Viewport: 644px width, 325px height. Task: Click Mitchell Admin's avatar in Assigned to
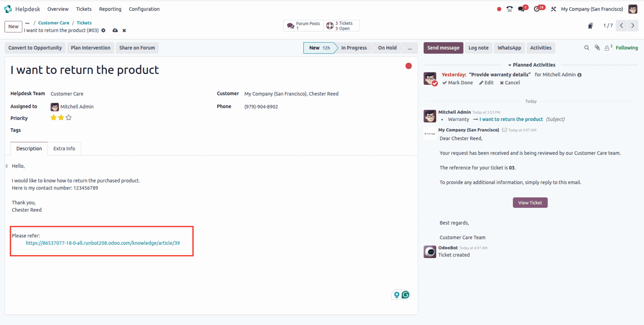55,107
